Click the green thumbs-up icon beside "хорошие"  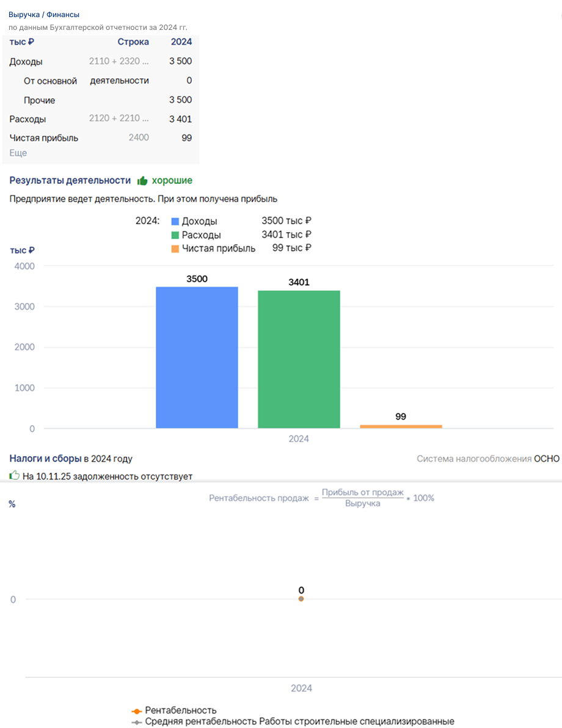[x=142, y=181]
